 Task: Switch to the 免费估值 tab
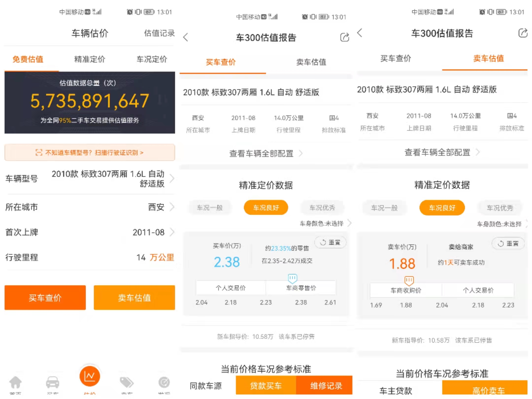pos(28,59)
